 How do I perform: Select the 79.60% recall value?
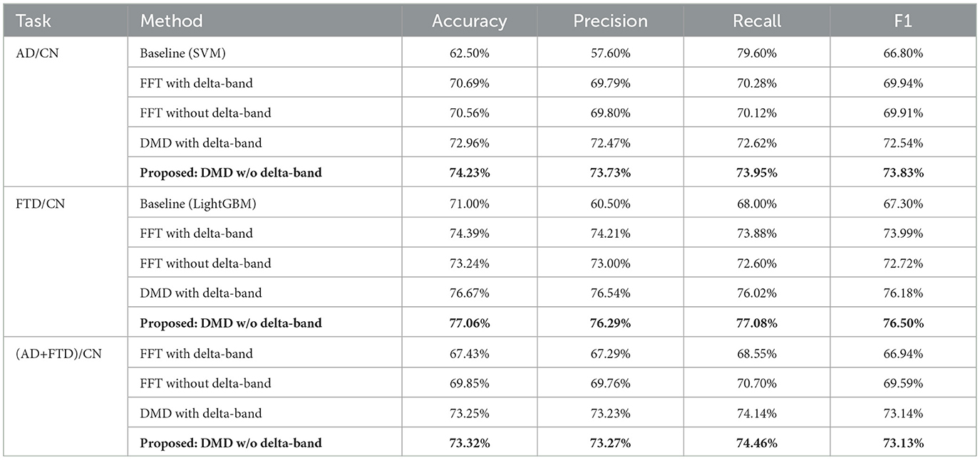point(757,53)
